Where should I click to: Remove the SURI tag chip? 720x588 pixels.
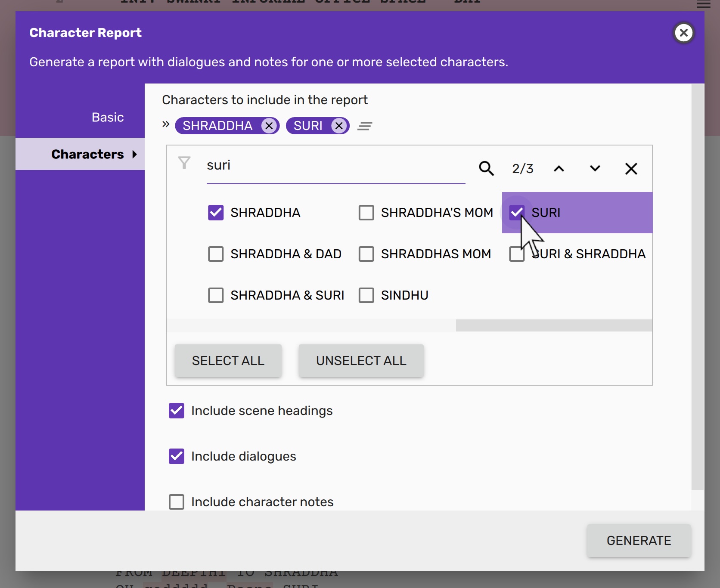pos(339,126)
